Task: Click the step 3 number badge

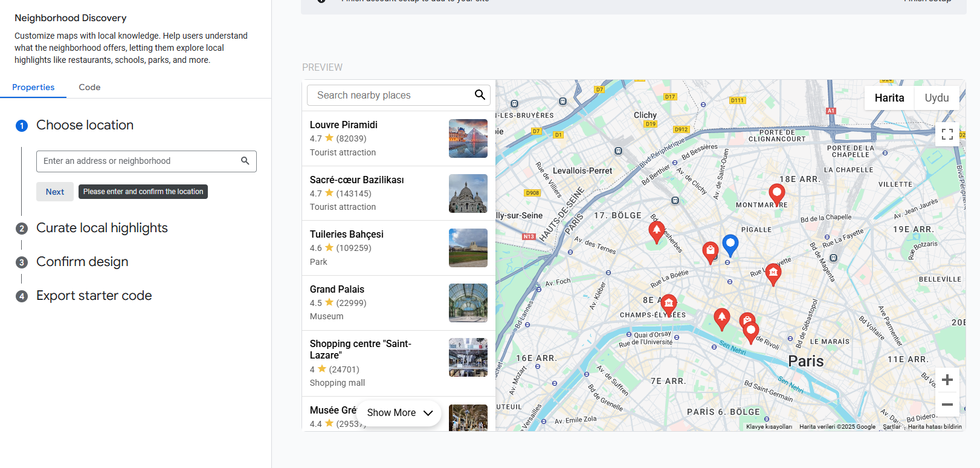Action: (x=22, y=262)
